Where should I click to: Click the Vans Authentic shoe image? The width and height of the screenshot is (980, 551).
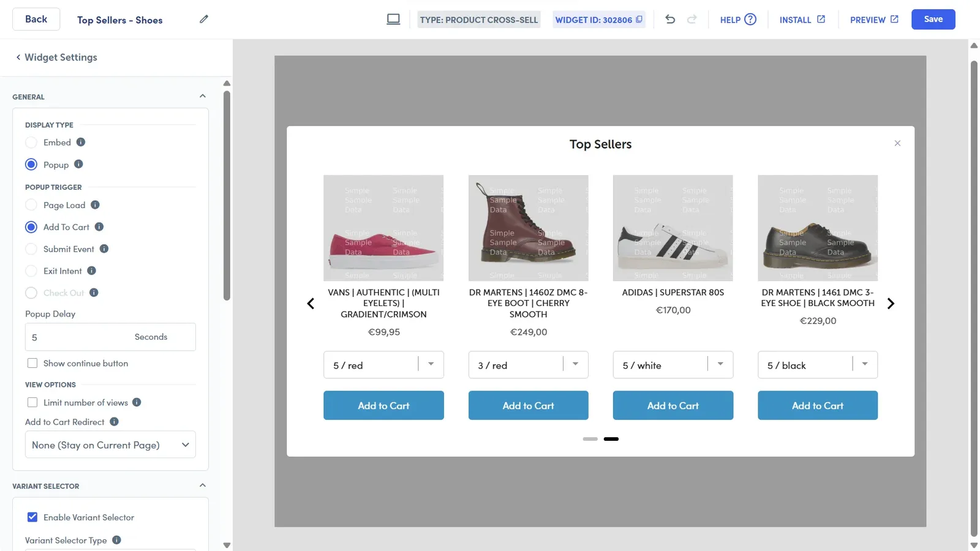coord(383,228)
